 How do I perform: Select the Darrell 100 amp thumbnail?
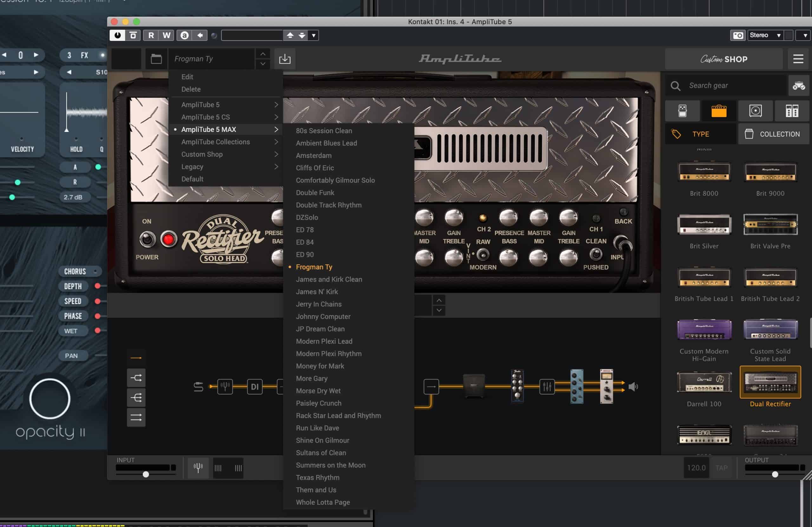tap(704, 382)
